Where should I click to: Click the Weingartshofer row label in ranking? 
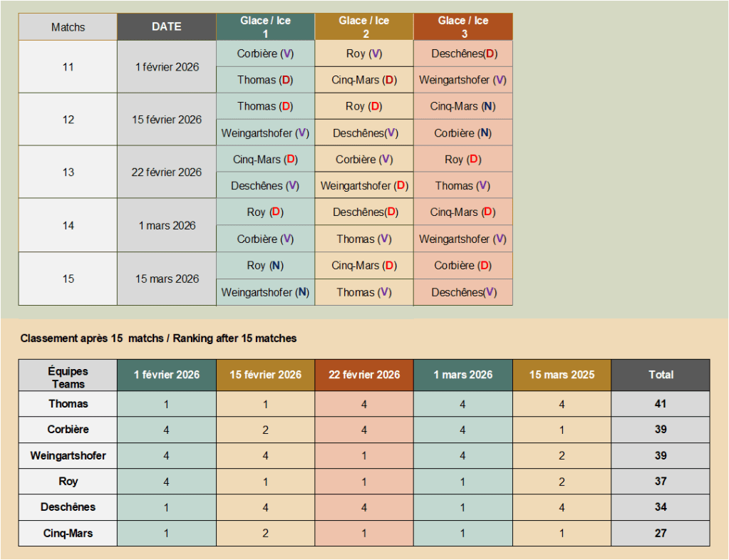click(68, 455)
